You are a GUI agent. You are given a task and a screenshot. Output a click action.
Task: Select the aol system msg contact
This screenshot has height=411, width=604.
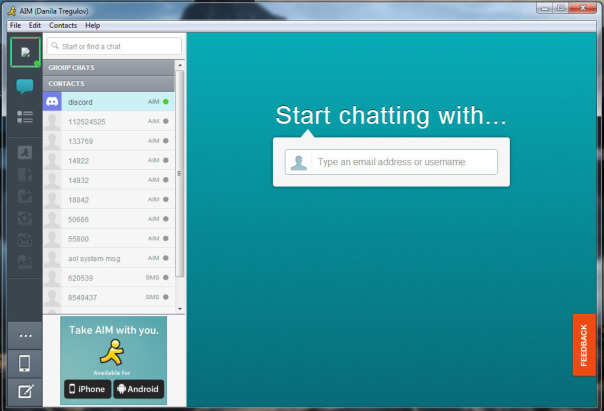[109, 258]
